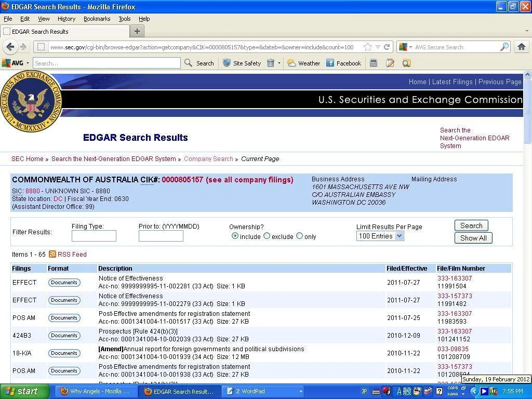This screenshot has height=399, width=532.
Task: Bookmark this page with the star icon
Action: point(367,47)
